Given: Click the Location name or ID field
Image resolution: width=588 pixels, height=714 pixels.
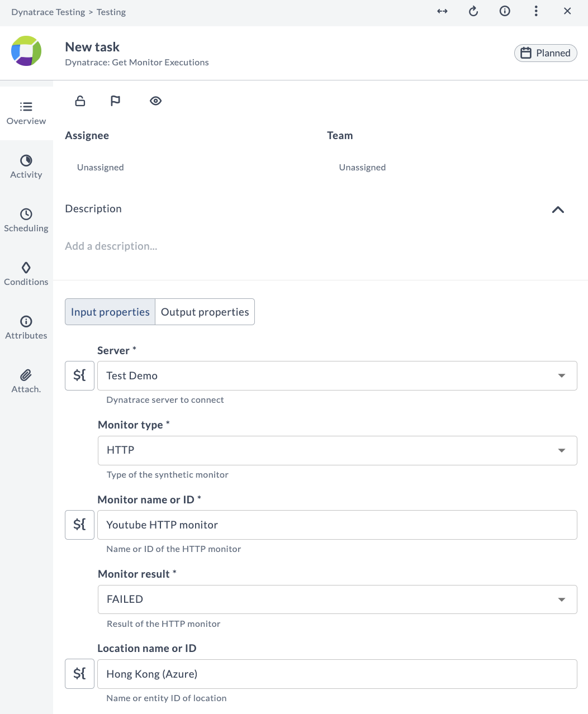Looking at the screenshot, I should [338, 674].
